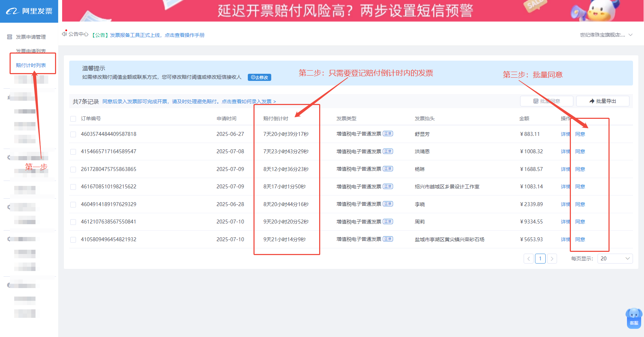Image resolution: width=644 pixels, height=337 pixels.
Task: Click the 公告中心 speaker icon
Action: click(x=64, y=34)
